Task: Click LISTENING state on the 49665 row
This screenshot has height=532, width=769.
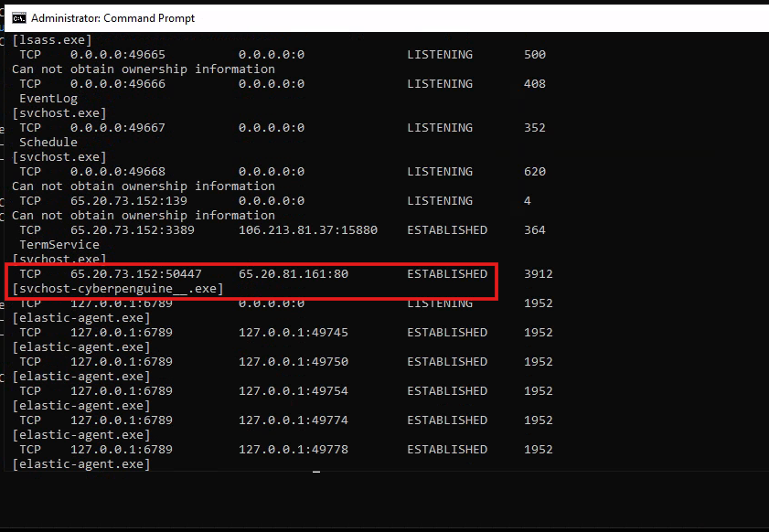Action: [x=440, y=55]
